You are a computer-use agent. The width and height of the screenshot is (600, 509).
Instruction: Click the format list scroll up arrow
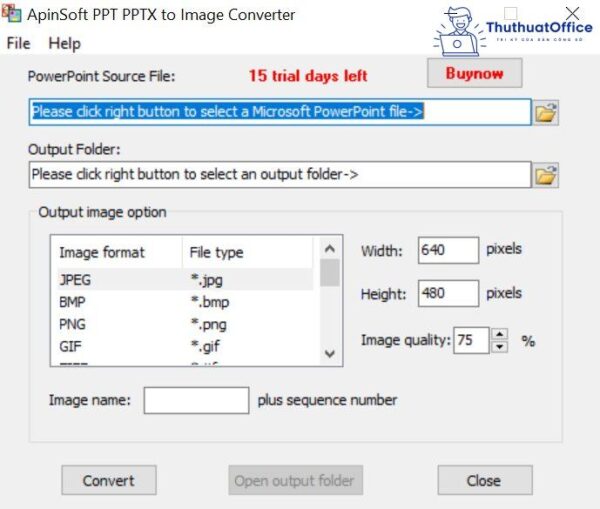click(x=329, y=249)
